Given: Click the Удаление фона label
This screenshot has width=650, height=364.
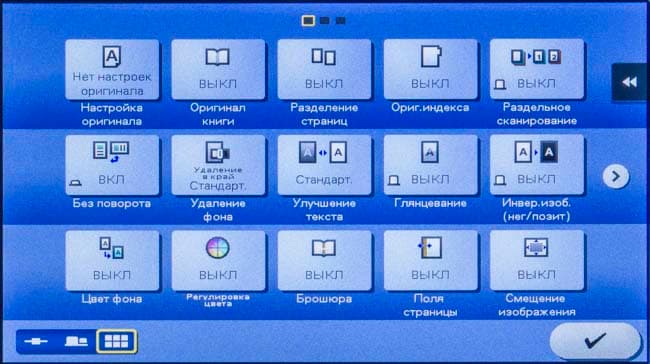Looking at the screenshot, I should click(218, 210).
